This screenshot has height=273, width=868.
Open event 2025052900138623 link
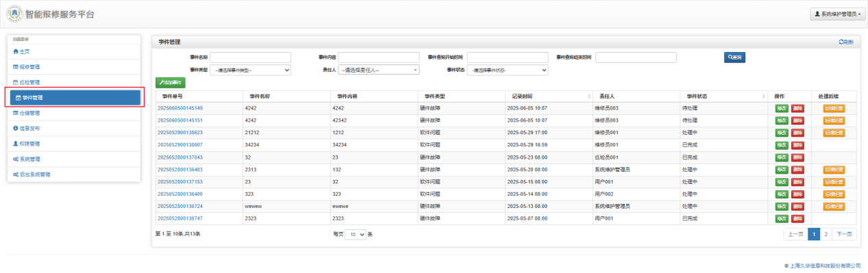coord(180,133)
